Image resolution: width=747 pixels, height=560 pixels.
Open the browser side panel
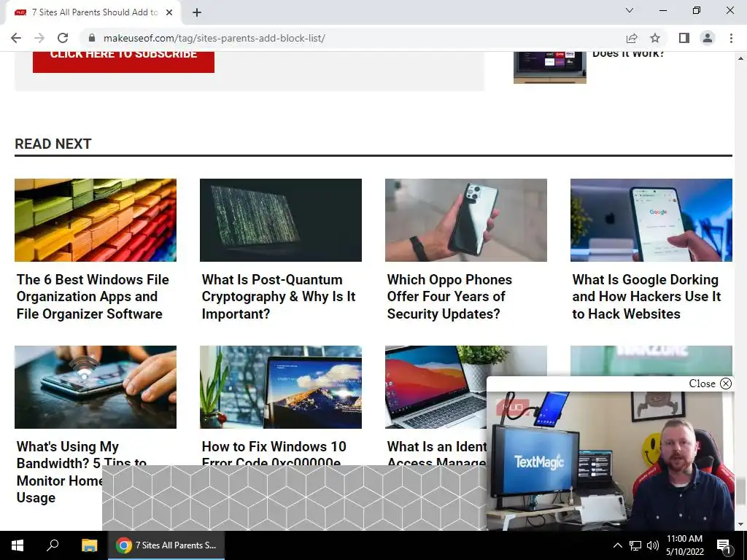click(684, 38)
